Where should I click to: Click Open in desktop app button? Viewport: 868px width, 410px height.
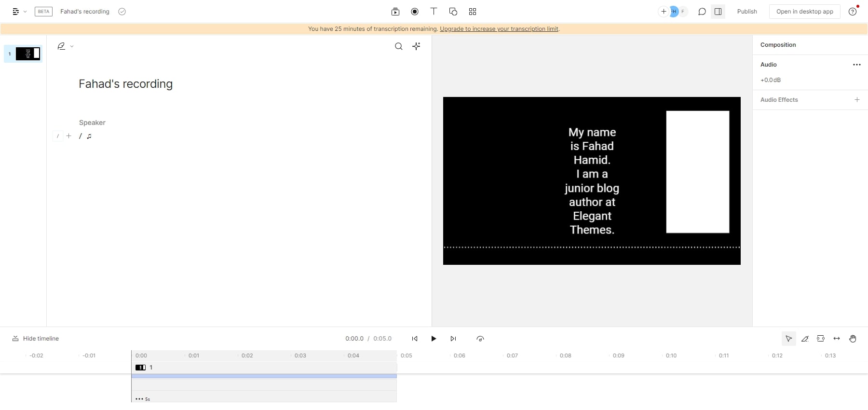pos(805,12)
